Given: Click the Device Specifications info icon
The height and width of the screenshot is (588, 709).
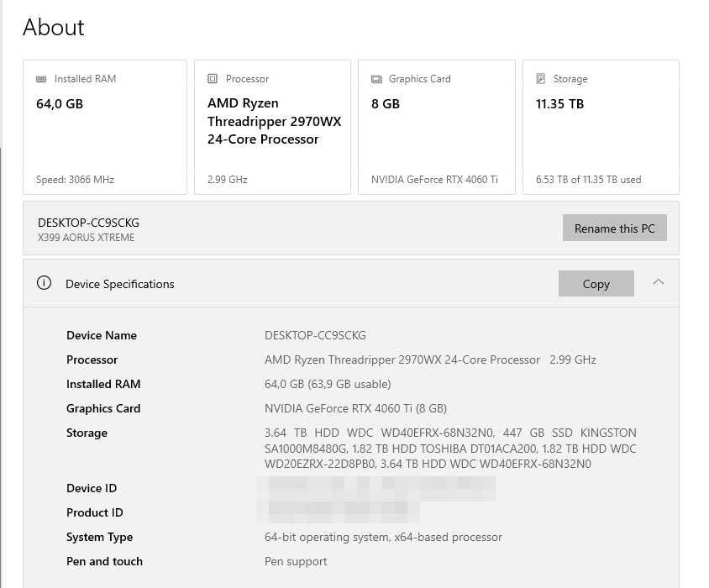Looking at the screenshot, I should click(44, 283).
